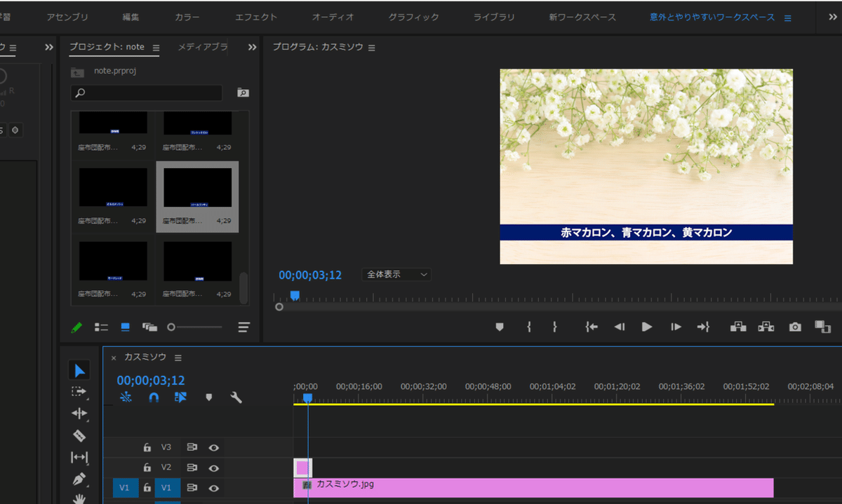Open the メディアブラ panel tab
The height and width of the screenshot is (504, 842).
pyautogui.click(x=202, y=47)
